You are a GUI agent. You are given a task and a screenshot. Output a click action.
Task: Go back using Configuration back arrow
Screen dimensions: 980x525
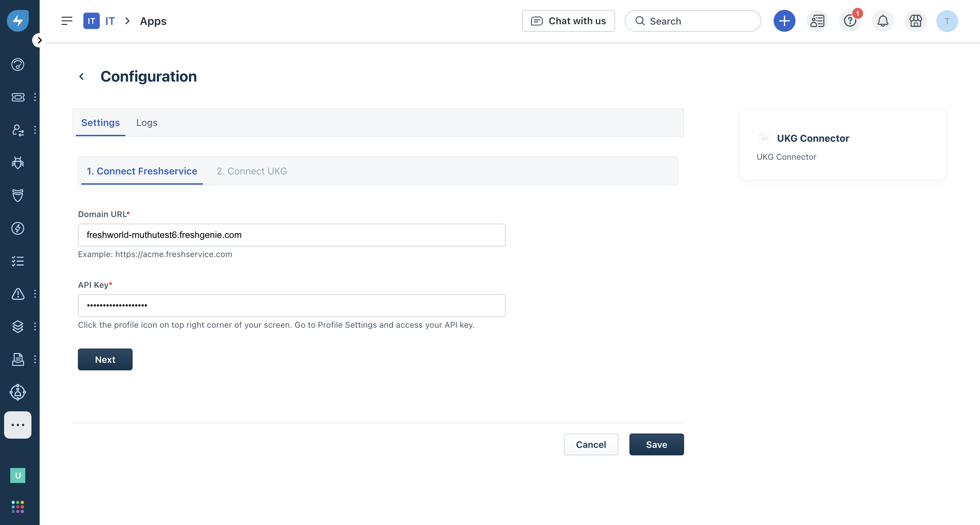coord(81,76)
